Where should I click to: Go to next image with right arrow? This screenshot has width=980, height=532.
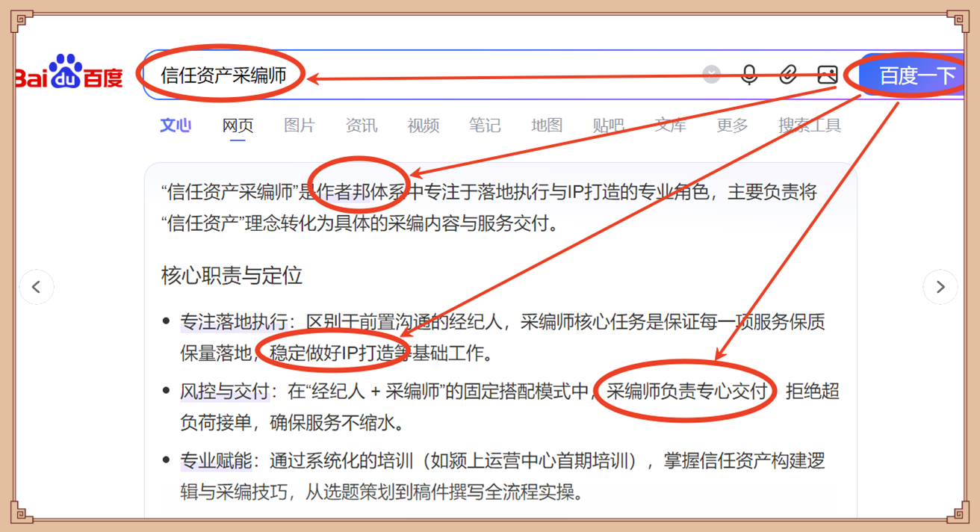tap(940, 287)
